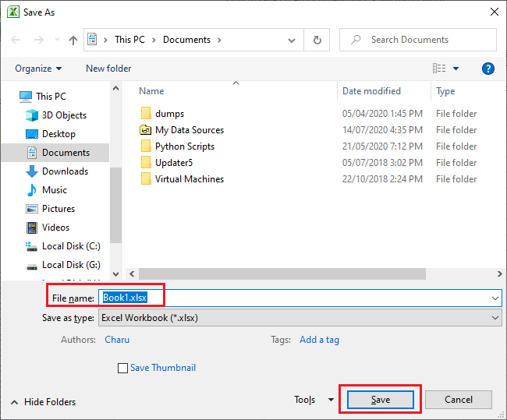Click the File name field with Book1.xlsx
Image resolution: width=507 pixels, height=420 pixels.
[300, 298]
